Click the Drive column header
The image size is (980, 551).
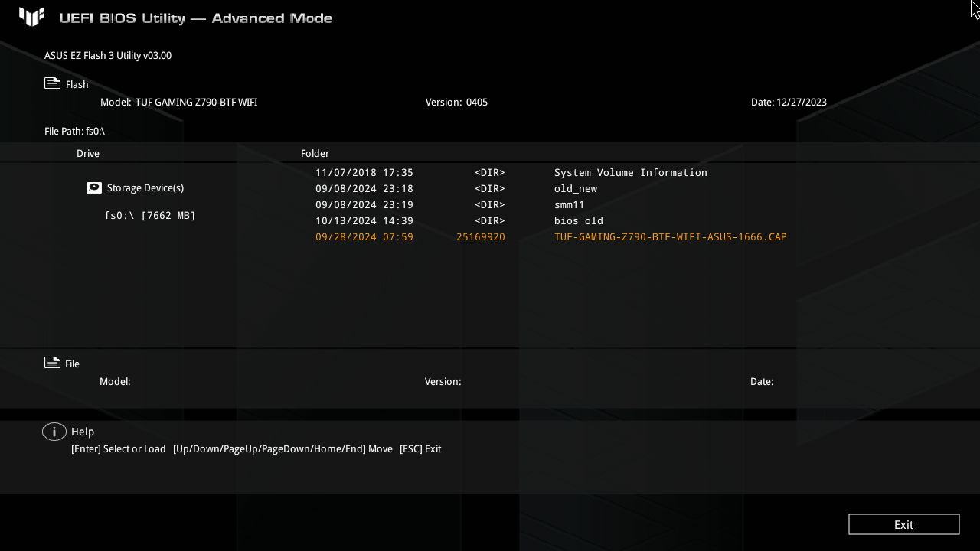pyautogui.click(x=88, y=153)
